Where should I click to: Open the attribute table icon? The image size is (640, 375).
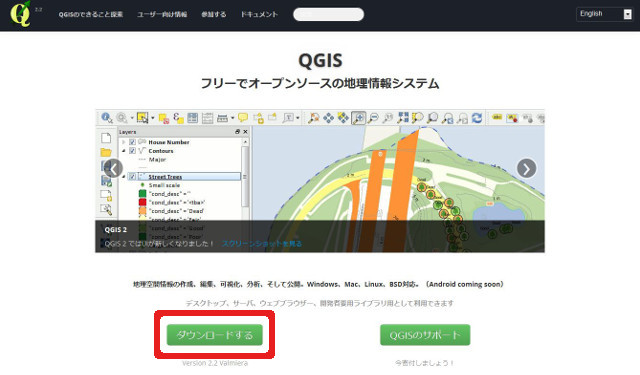tap(193, 118)
